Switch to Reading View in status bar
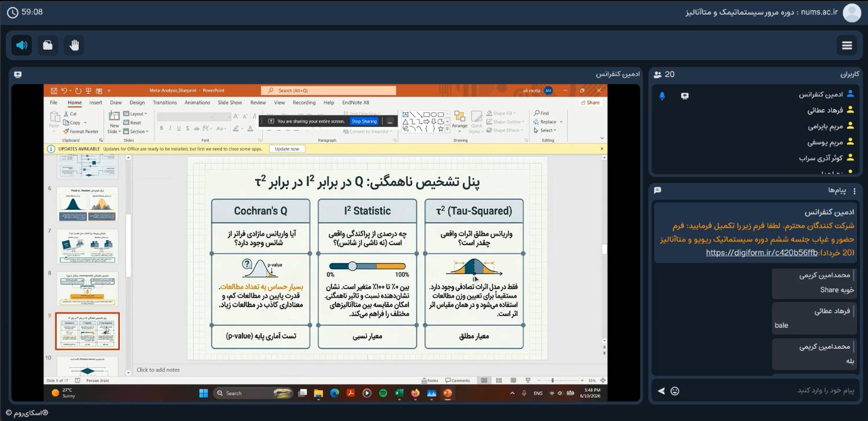Screen dimensions: 868x421 pos(513,380)
